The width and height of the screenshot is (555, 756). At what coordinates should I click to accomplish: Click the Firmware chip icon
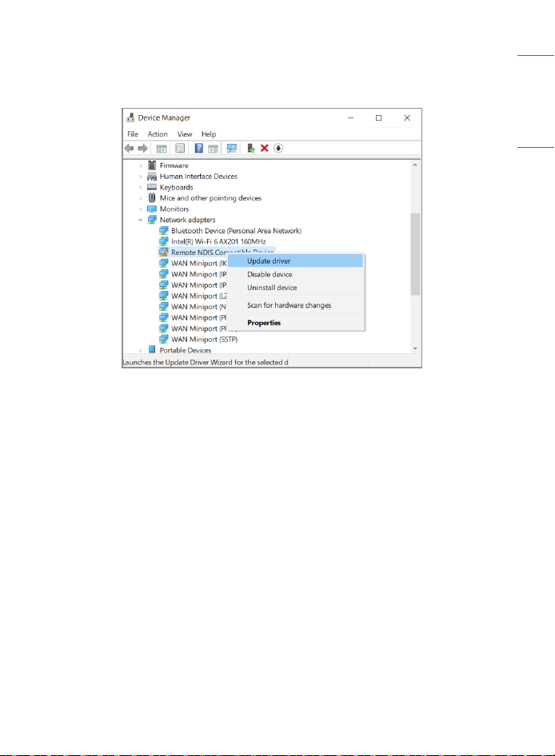tap(152, 165)
